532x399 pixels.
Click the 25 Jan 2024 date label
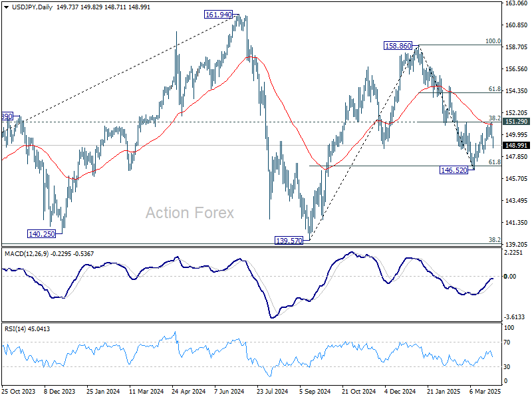click(x=103, y=391)
